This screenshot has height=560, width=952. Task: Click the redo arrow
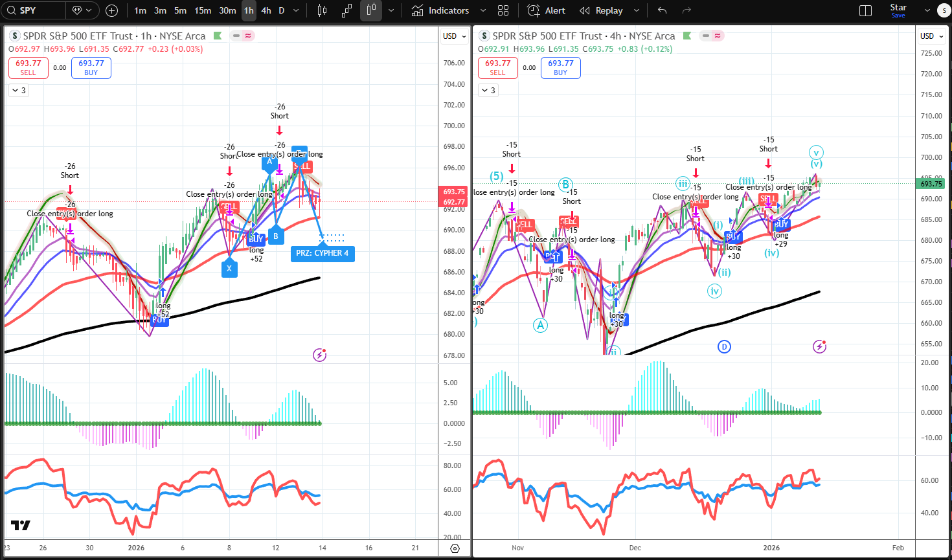coord(686,10)
